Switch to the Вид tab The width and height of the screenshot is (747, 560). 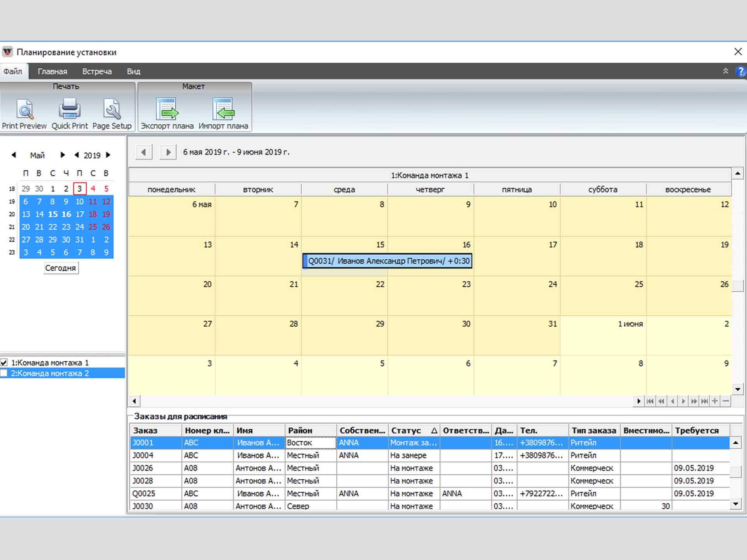point(133,72)
